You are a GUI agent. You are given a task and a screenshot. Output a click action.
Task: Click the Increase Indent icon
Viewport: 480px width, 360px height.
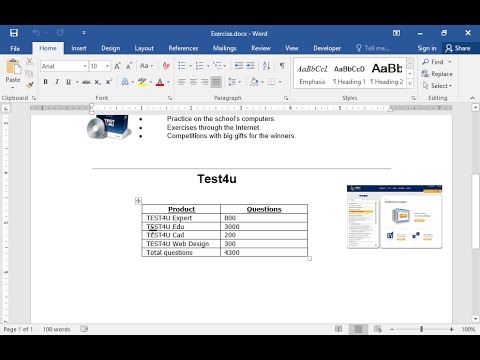pos(250,66)
